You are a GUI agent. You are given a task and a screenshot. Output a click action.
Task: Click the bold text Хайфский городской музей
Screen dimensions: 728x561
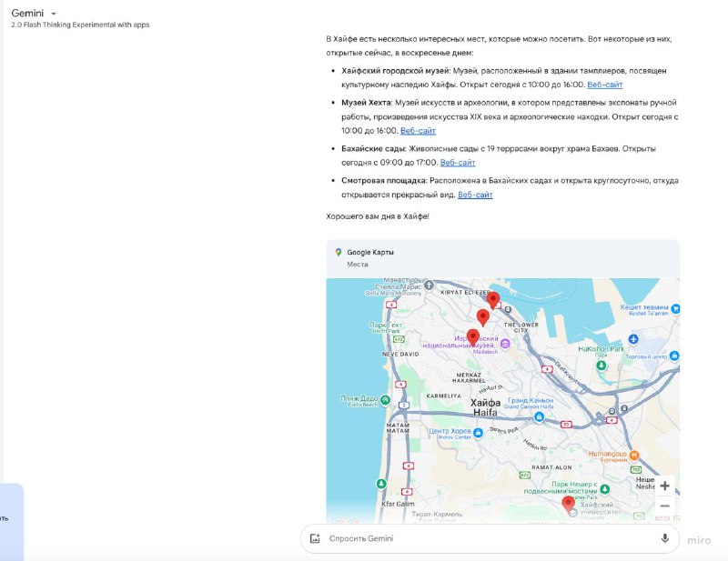point(395,71)
